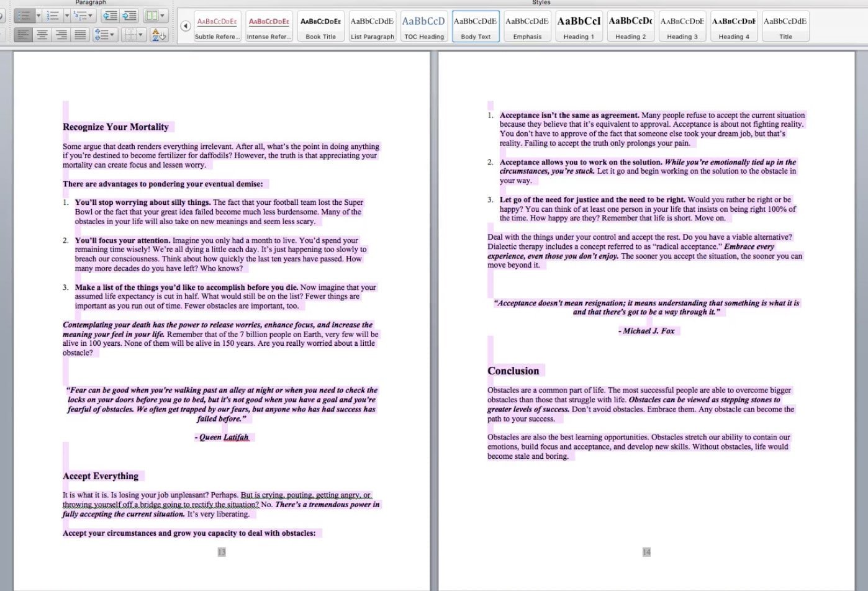Viewport: 868px width, 591px height.
Task: Apply the Heading 3 style
Action: click(x=682, y=26)
